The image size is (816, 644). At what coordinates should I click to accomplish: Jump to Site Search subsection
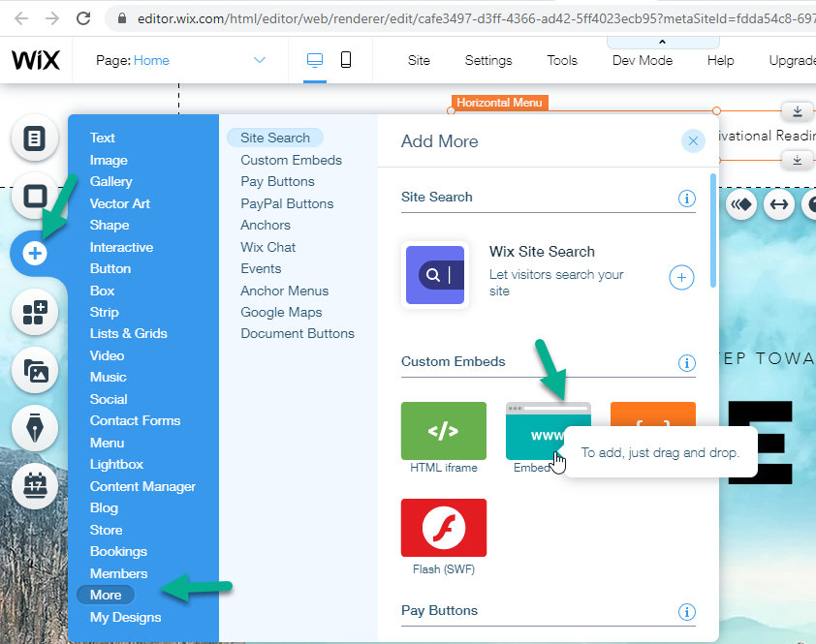(x=275, y=138)
